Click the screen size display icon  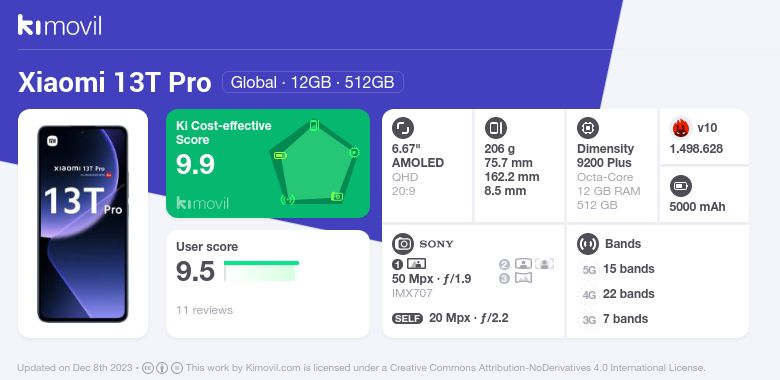pos(402,128)
